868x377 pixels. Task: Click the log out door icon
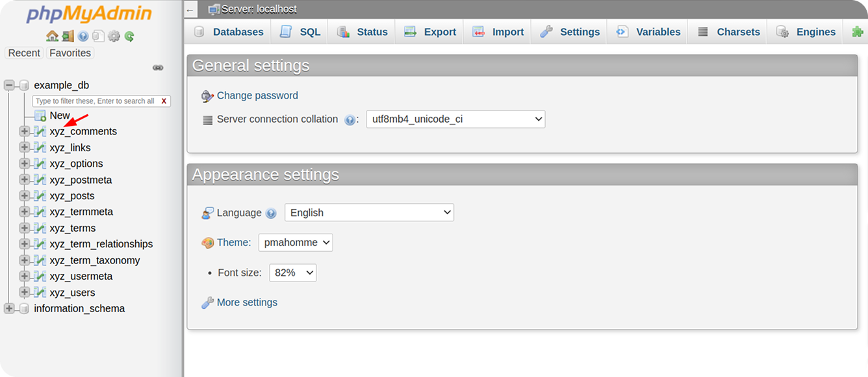(68, 36)
